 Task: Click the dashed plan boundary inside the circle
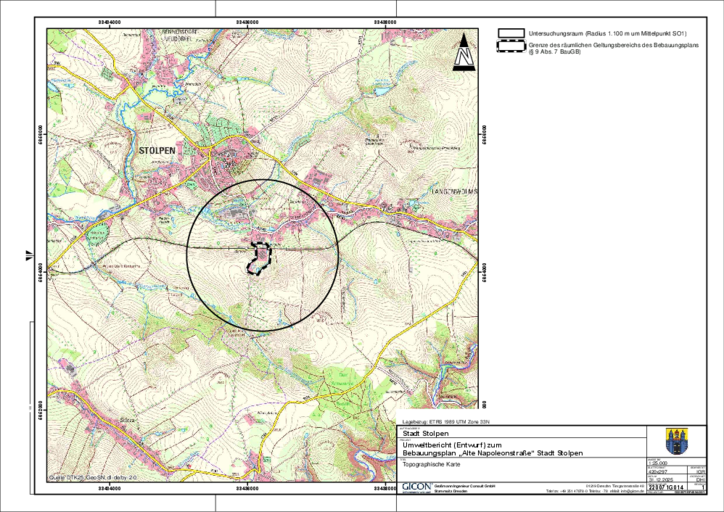coord(260,259)
